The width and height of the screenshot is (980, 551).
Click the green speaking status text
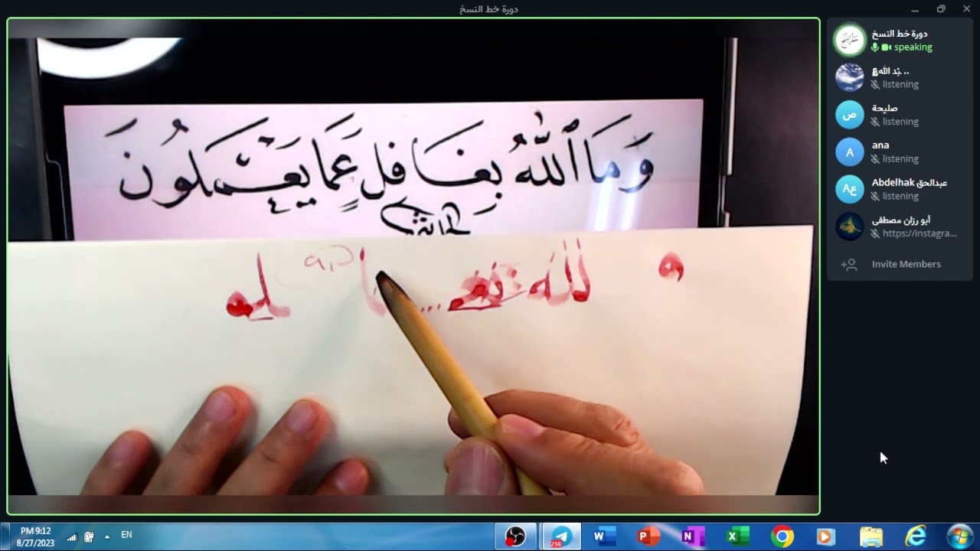click(x=913, y=47)
